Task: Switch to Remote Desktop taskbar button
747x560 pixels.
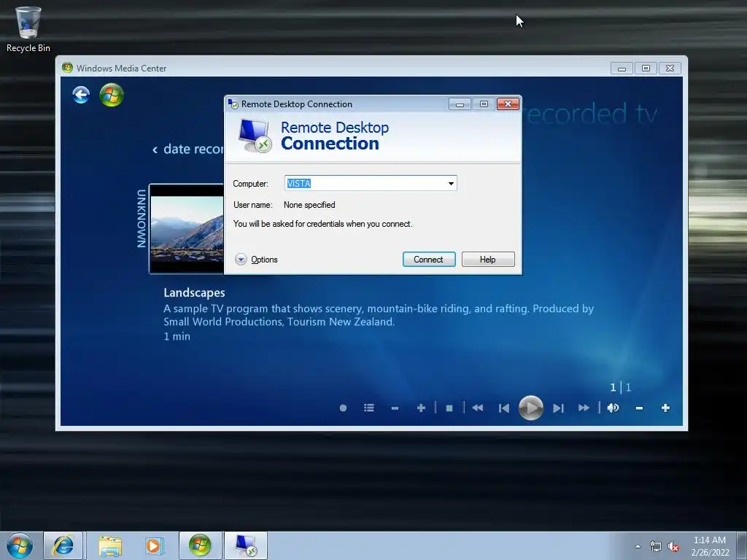Action: (x=246, y=545)
